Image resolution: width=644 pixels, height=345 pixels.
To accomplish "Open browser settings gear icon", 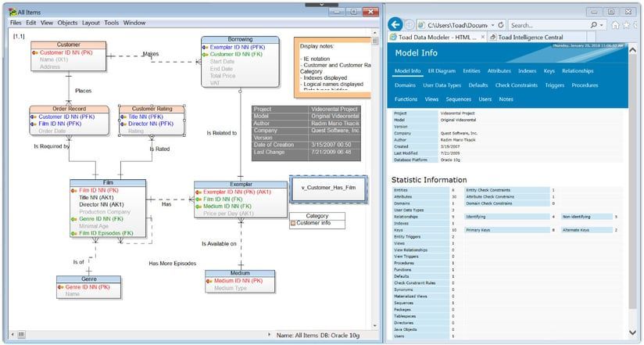I will (x=636, y=25).
